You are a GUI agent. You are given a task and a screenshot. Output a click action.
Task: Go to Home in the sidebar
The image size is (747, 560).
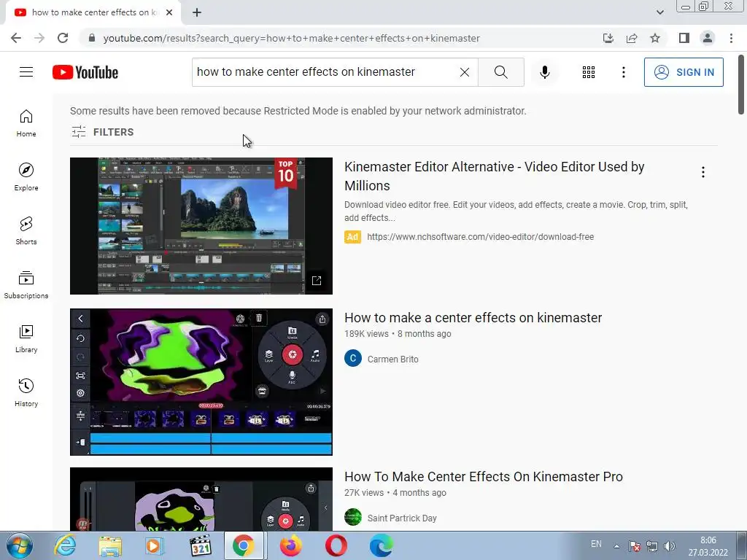click(x=26, y=123)
